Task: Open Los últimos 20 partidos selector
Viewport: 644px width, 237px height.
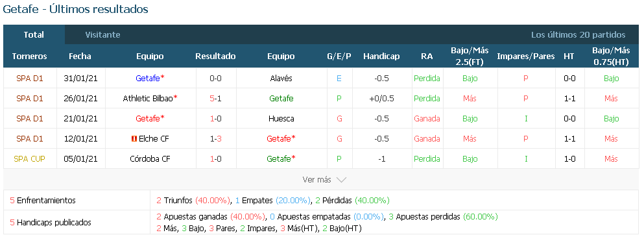Action: 578,35
